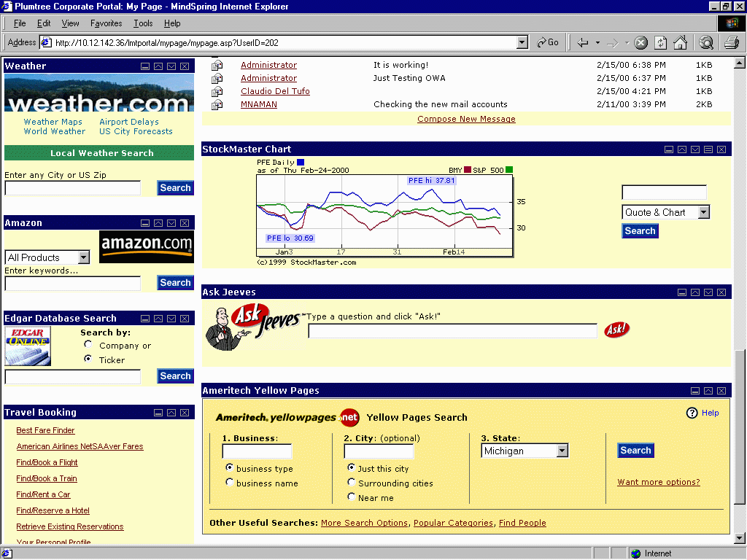Minimize the Edgar Database Search gadget
Image resolution: width=747 pixels, height=560 pixels.
click(145, 319)
